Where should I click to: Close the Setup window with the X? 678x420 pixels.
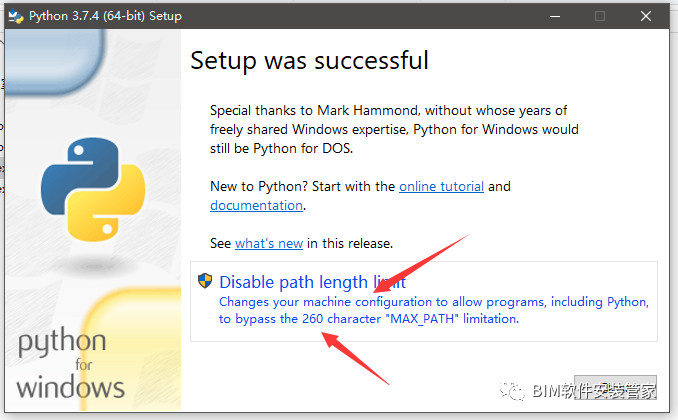pyautogui.click(x=646, y=16)
